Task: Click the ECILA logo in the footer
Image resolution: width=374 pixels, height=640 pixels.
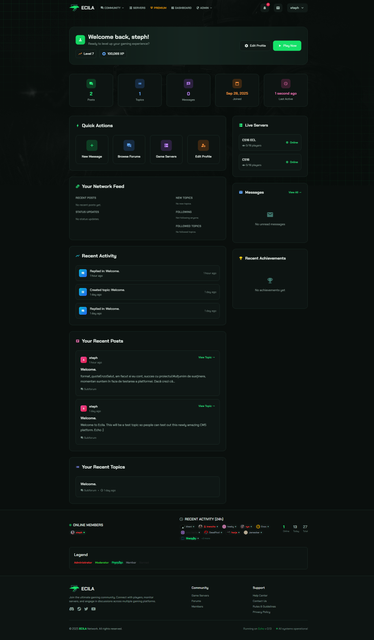Action: [x=82, y=589]
